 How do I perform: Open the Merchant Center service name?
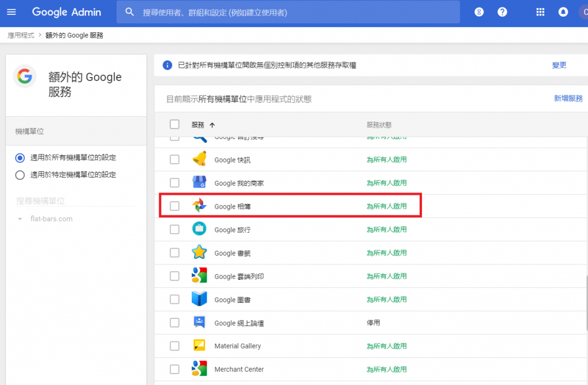(239, 369)
